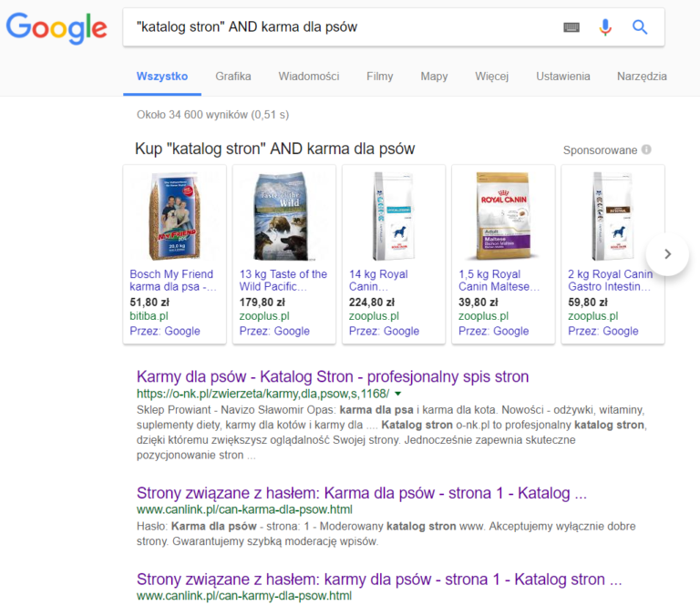Show next sponsored products with arrow
700x606 pixels.
[667, 254]
